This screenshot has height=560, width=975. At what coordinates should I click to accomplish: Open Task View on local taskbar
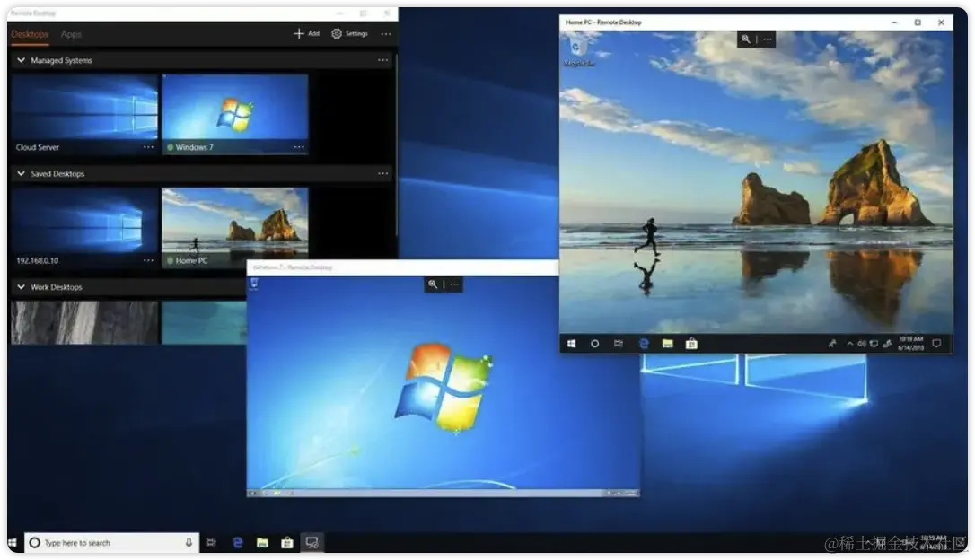coord(211,543)
